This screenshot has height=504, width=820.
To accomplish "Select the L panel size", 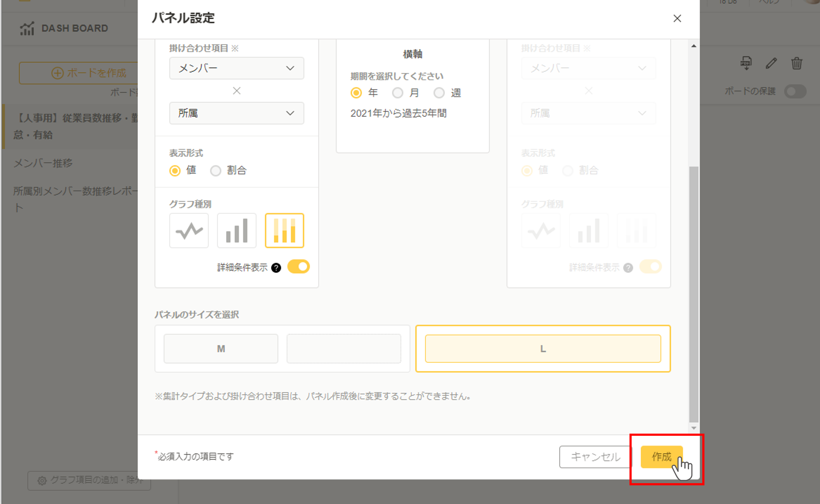I will click(543, 349).
